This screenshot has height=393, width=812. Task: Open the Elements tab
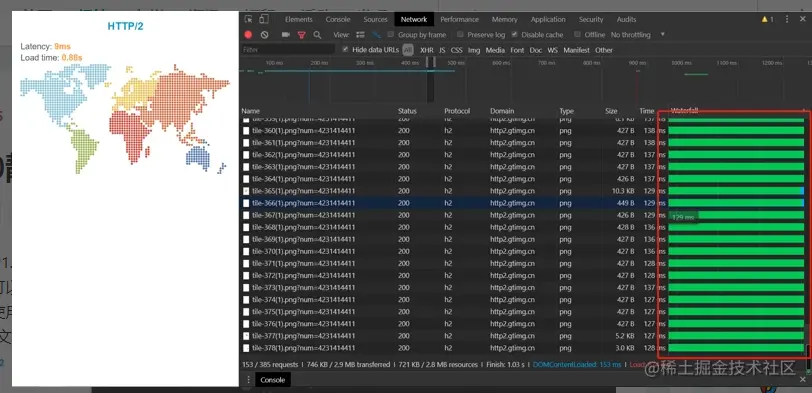coord(299,19)
